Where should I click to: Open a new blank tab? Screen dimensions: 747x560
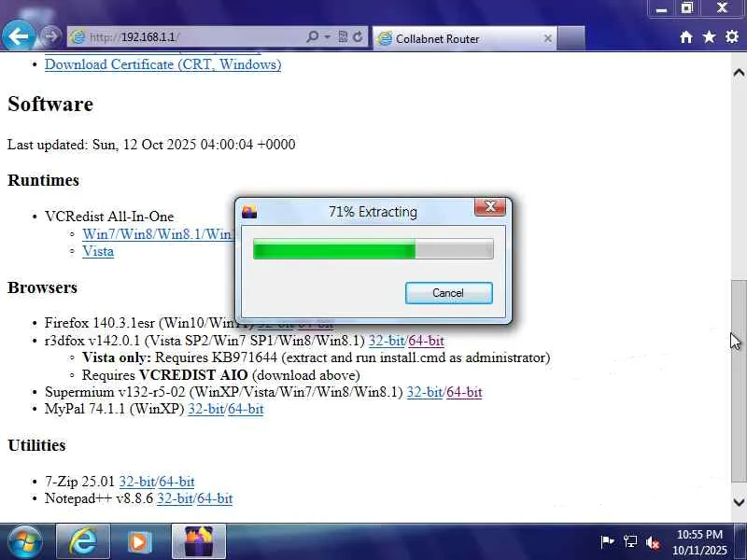[571, 38]
